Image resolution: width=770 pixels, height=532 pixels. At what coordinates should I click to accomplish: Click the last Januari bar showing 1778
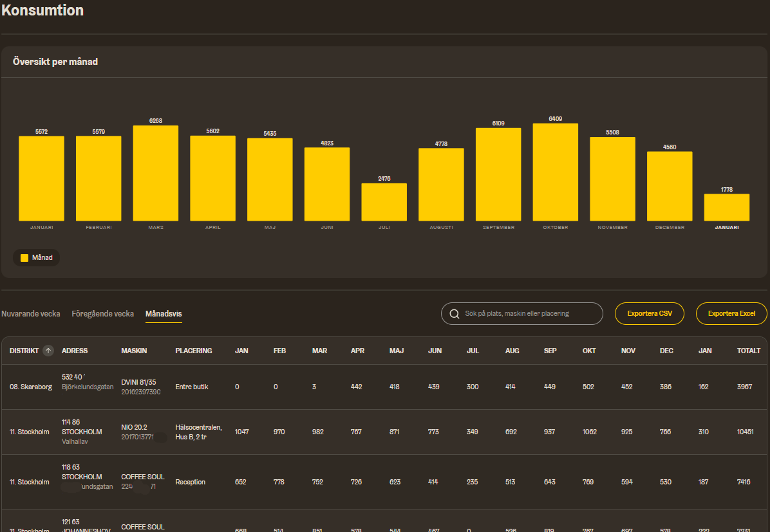click(726, 207)
